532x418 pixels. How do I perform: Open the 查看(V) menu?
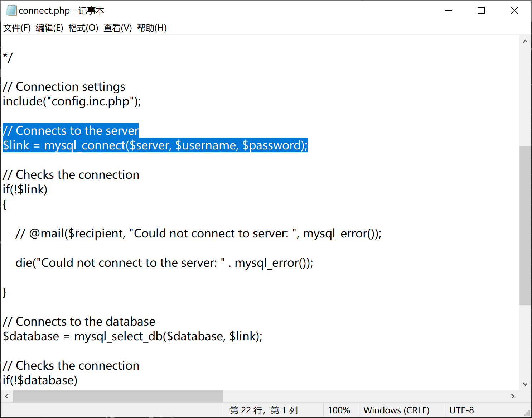[x=117, y=28]
